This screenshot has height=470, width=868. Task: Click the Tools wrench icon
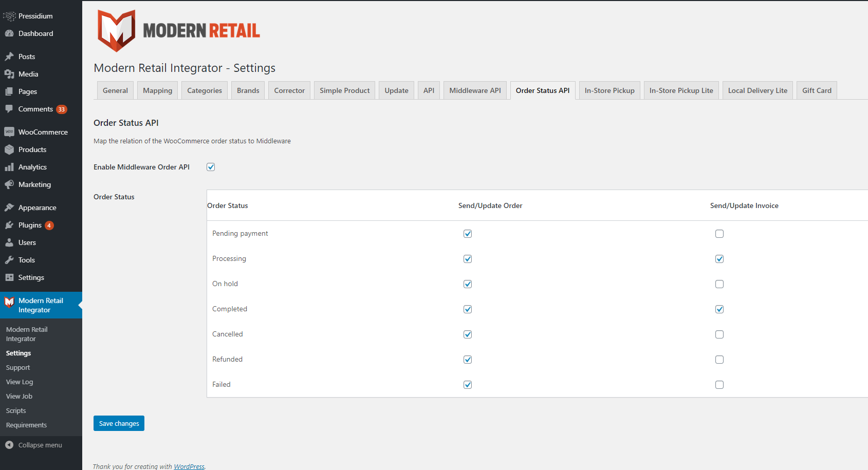coord(9,260)
